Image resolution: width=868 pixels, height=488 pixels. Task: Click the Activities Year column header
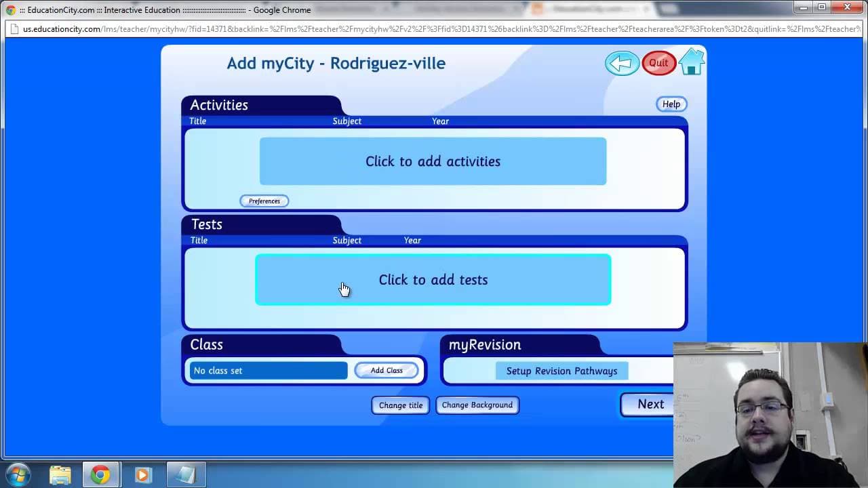(x=441, y=121)
